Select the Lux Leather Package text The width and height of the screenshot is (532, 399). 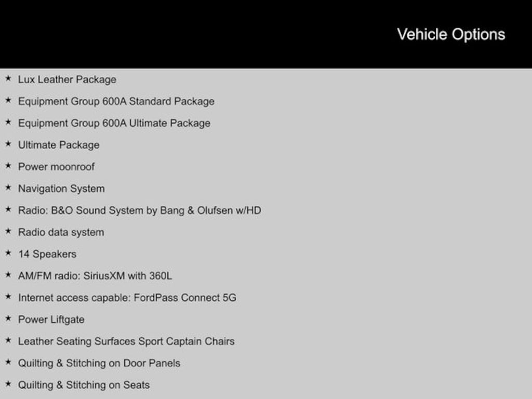(x=67, y=79)
